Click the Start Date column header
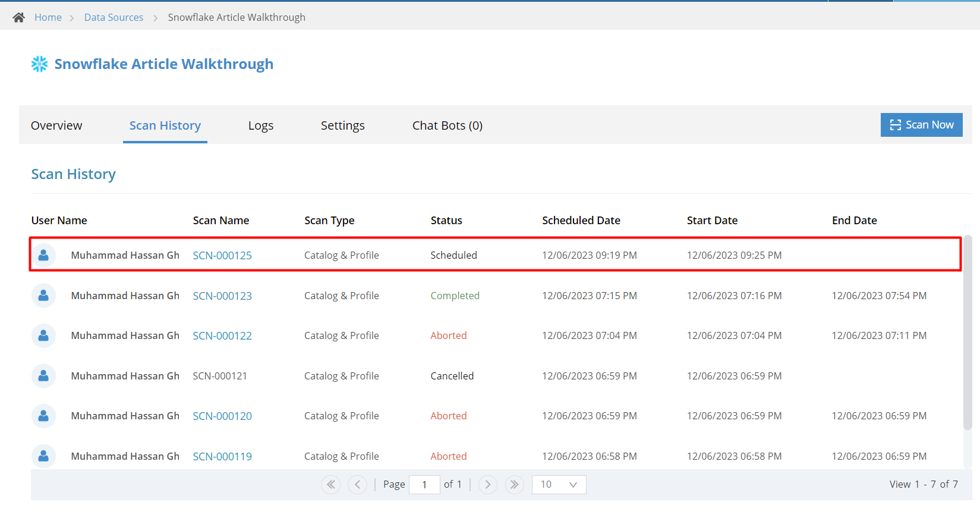980x521 pixels. [712, 221]
